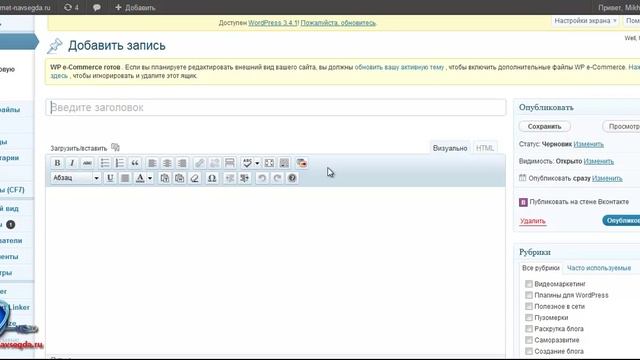Open the Добавить menu in admin bar
The width and height of the screenshot is (640, 360).
coord(135,7)
